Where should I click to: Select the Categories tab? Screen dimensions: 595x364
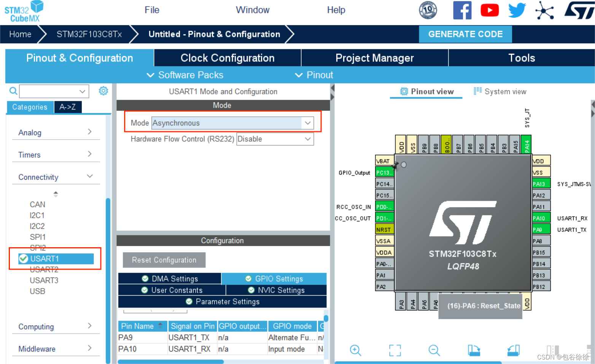coord(30,107)
